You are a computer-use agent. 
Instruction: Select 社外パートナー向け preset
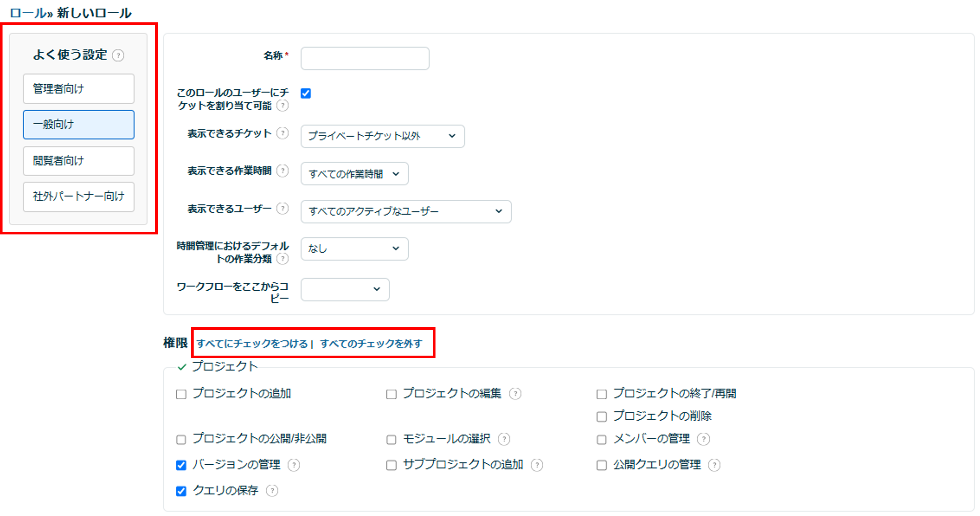[78, 196]
